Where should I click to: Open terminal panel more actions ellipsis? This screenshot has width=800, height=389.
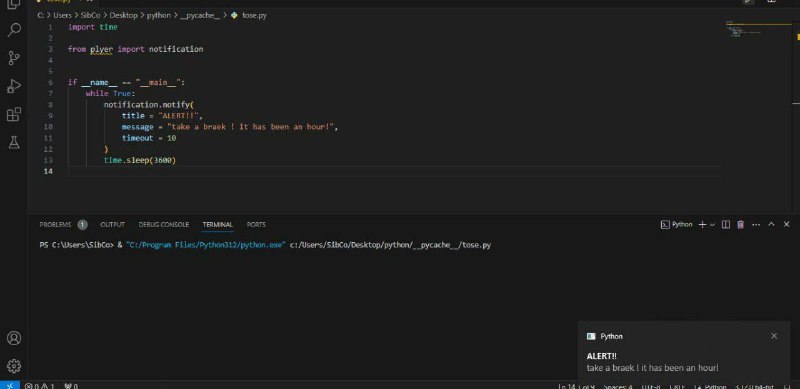(x=756, y=225)
